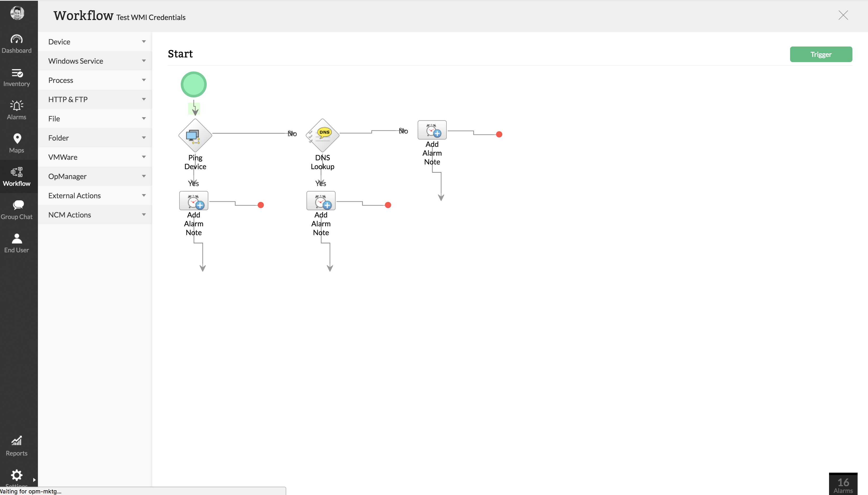Expand the Windows Service category arrow
Image resolution: width=868 pixels, height=495 pixels.
[x=144, y=61]
